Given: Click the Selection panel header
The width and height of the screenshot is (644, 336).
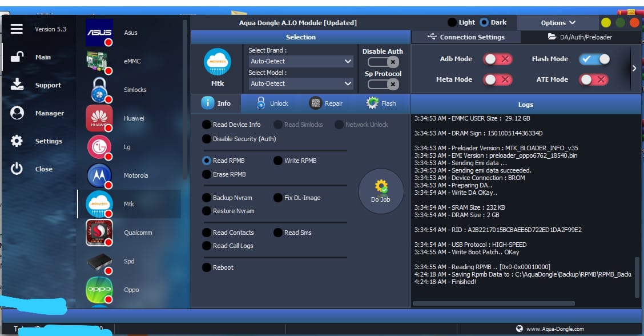Looking at the screenshot, I should point(301,37).
